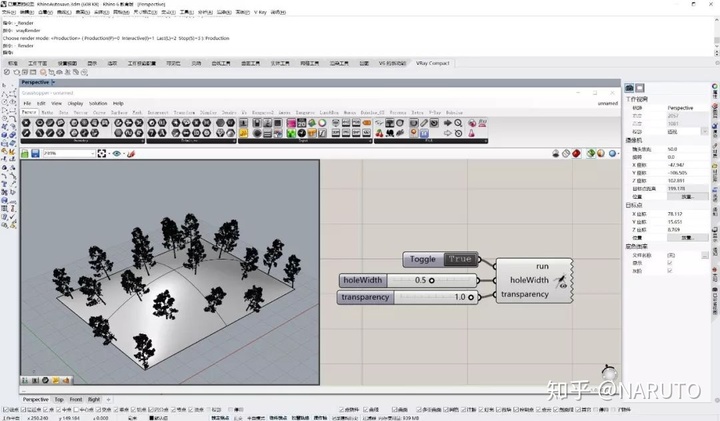The width and height of the screenshot is (720, 421).
Task: Click the Rhino command input line
Action: [358, 53]
